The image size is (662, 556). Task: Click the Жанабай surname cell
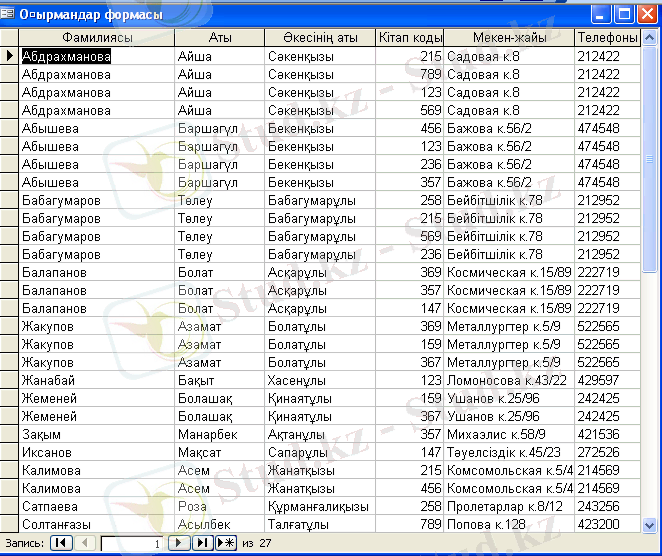pyautogui.click(x=97, y=381)
